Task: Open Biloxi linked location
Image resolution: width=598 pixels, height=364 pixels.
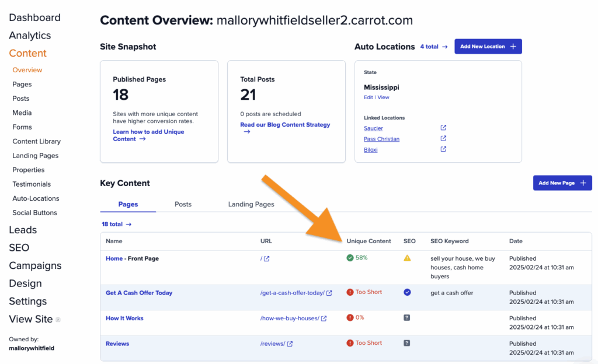Action: pyautogui.click(x=371, y=150)
